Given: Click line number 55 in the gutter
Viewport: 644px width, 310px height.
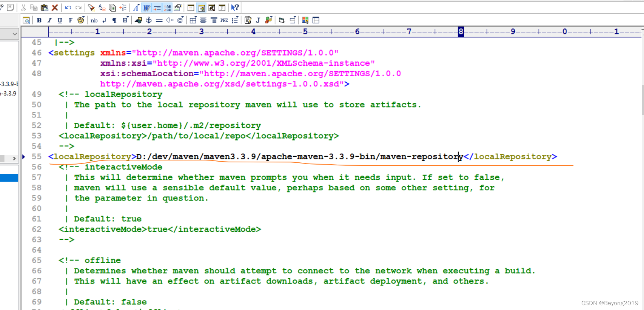Looking at the screenshot, I should [x=37, y=156].
